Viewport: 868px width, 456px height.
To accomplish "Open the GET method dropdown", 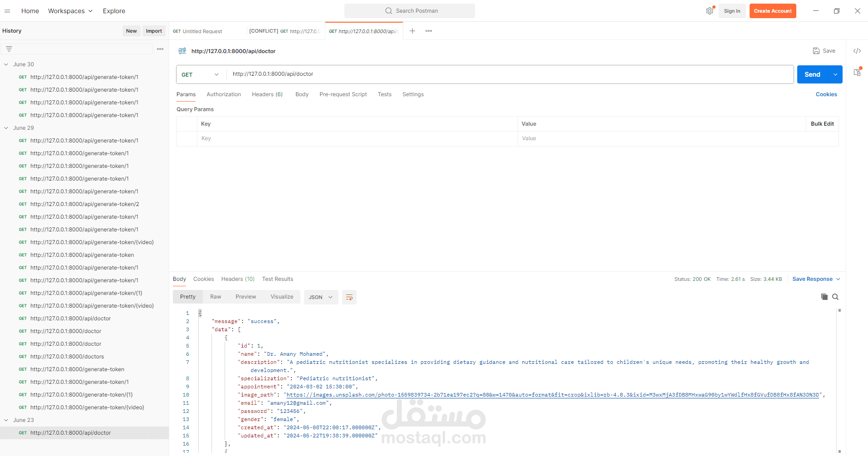I will click(201, 74).
